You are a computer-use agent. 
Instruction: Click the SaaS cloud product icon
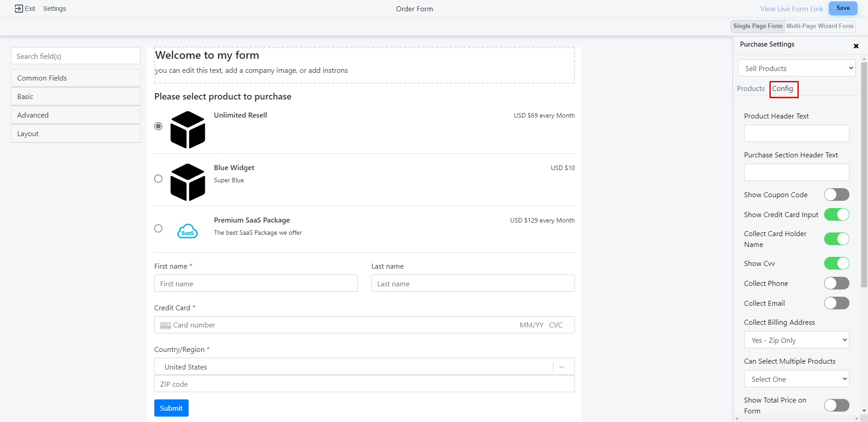coord(187,231)
